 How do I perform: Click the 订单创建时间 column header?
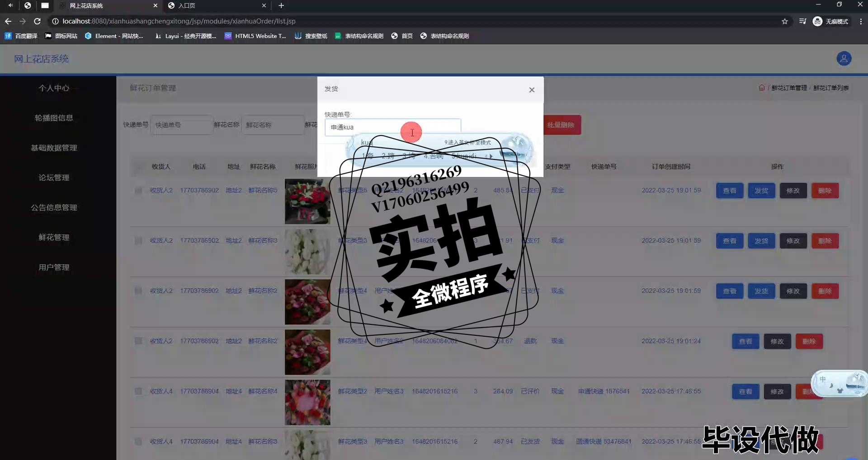click(x=671, y=167)
